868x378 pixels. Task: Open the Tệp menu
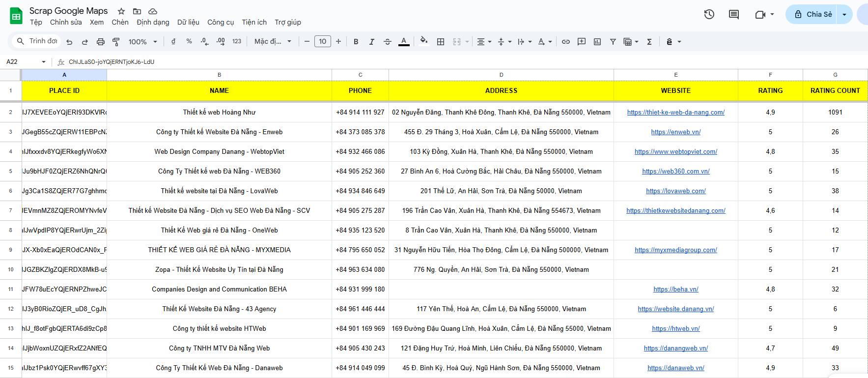click(36, 22)
